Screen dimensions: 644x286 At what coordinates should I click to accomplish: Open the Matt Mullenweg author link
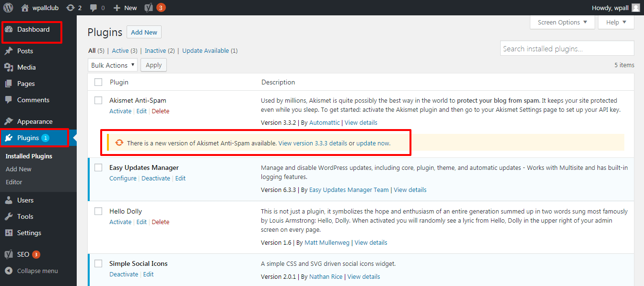[x=328, y=242]
